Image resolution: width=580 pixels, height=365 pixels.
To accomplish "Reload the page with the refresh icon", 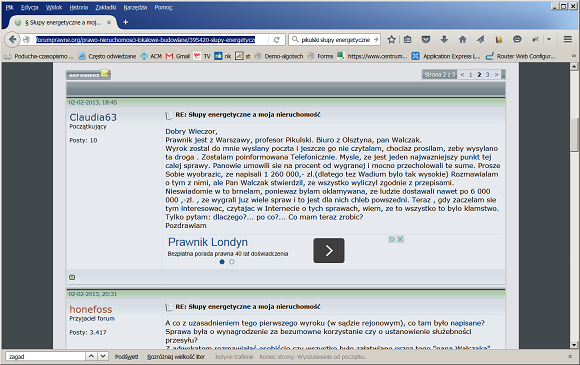I will coord(276,40).
